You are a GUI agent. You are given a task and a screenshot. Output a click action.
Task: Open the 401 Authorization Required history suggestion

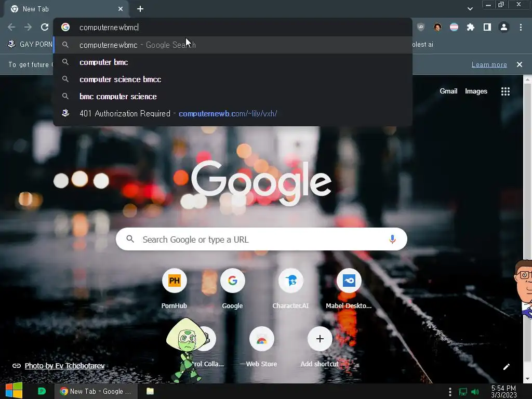click(x=233, y=114)
